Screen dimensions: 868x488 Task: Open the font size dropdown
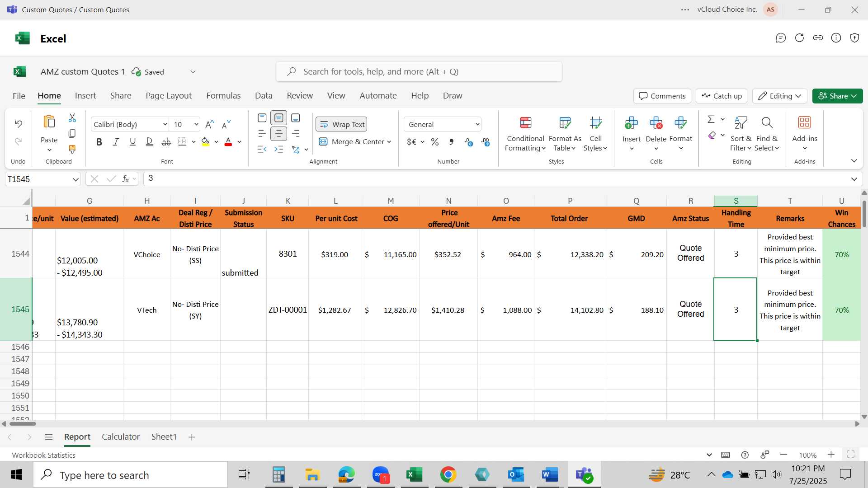[x=196, y=125]
